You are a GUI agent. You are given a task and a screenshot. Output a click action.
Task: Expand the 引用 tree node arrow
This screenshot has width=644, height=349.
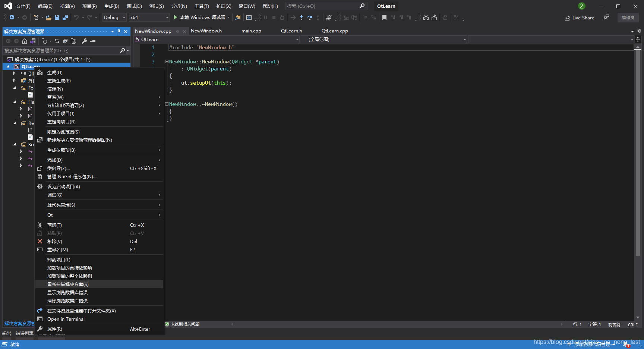[x=14, y=73]
